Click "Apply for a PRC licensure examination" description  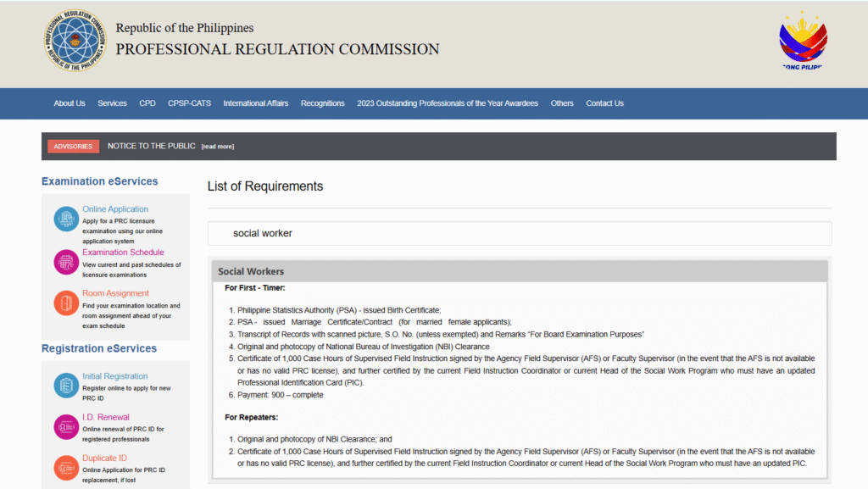pyautogui.click(x=122, y=231)
